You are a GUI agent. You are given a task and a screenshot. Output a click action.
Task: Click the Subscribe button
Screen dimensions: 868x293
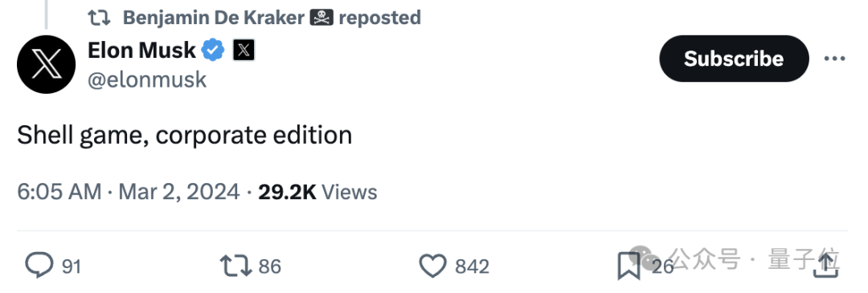click(734, 59)
